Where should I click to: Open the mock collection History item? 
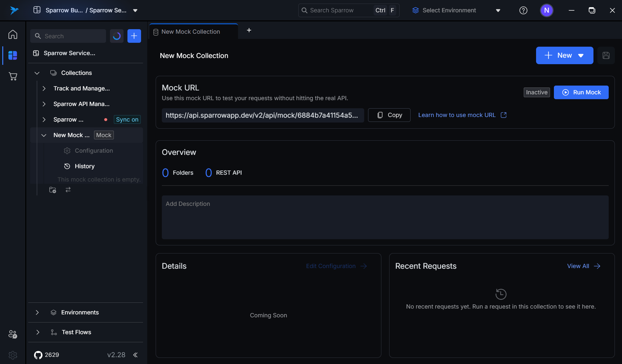tap(85, 166)
